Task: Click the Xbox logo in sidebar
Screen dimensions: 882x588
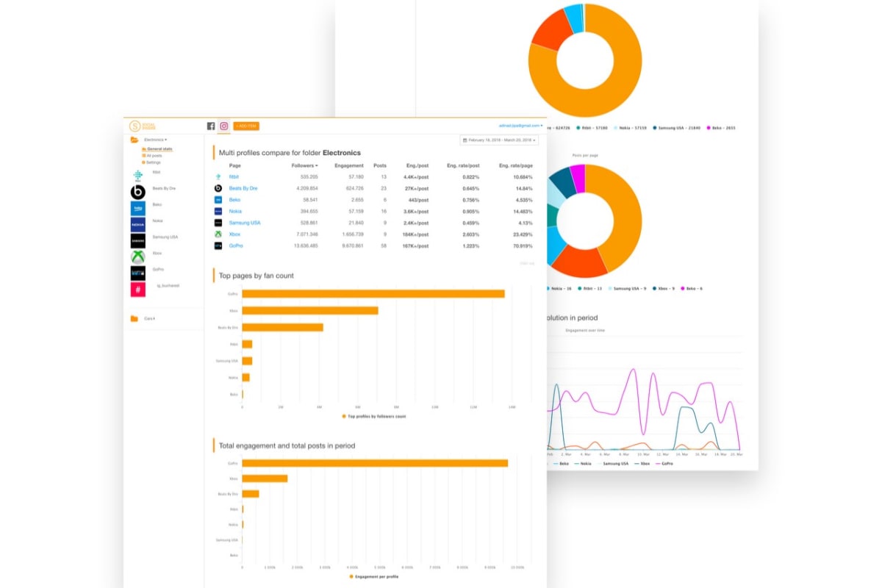Action: click(x=137, y=257)
